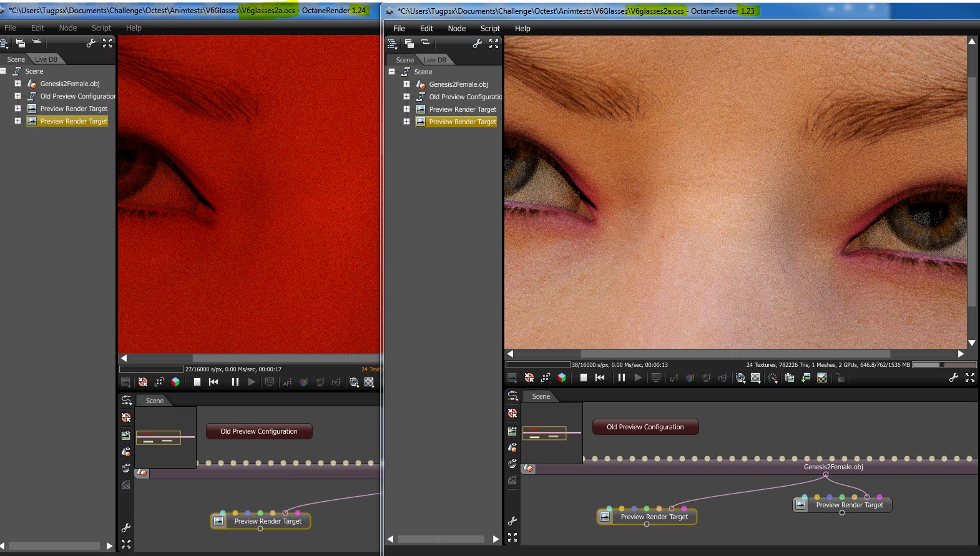This screenshot has width=980, height=556.
Task: Click the stacked-windows outliner icon in 1.24 window
Action: [21, 43]
